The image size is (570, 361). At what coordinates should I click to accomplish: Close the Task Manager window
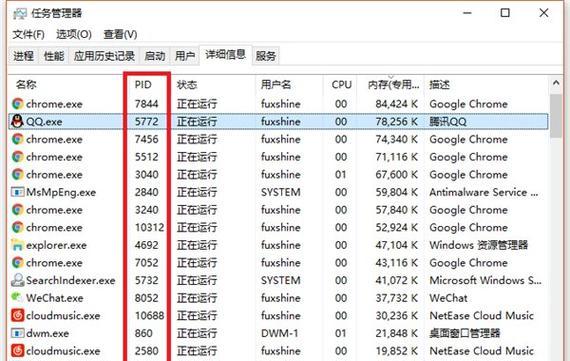[544, 13]
